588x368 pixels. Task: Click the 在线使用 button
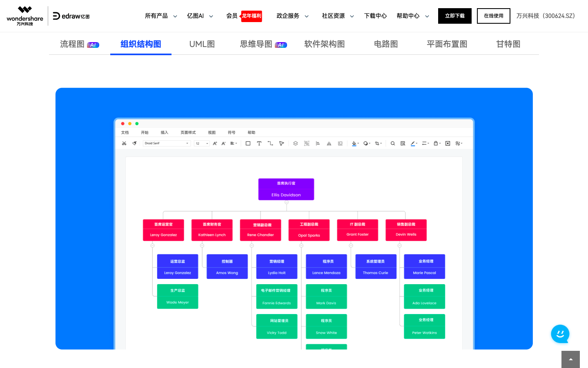(x=493, y=16)
